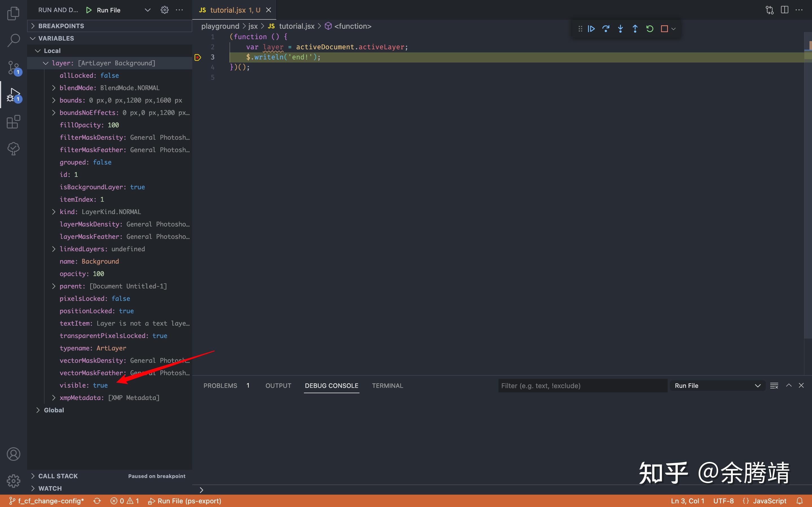Restart the debug session
Screen dimensions: 812x507
(650, 29)
